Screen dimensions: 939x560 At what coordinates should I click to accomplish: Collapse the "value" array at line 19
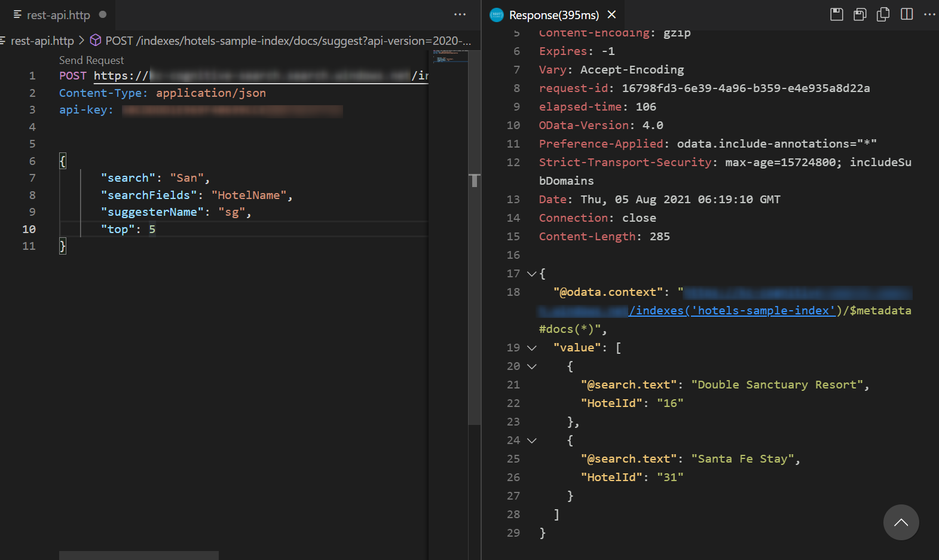531,348
